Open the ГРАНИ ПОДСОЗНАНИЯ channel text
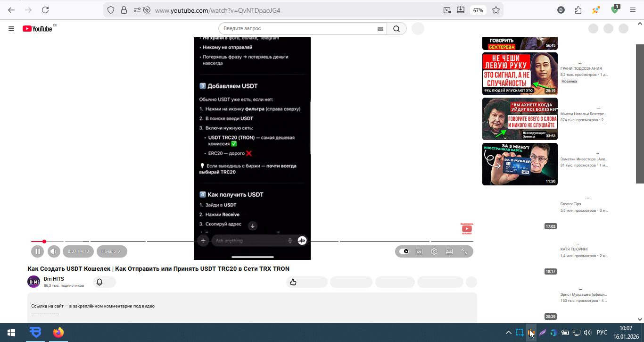This screenshot has height=342, width=644. [x=581, y=69]
